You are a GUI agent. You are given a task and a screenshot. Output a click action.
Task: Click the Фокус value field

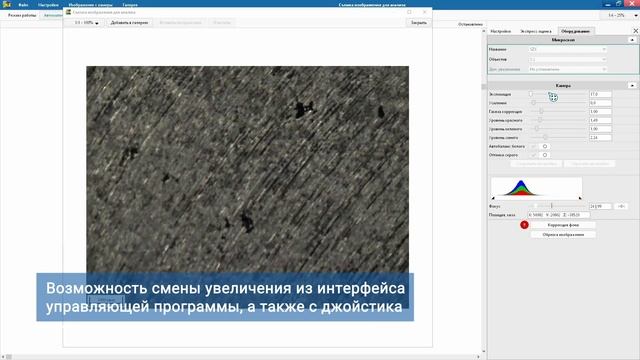coord(600,206)
